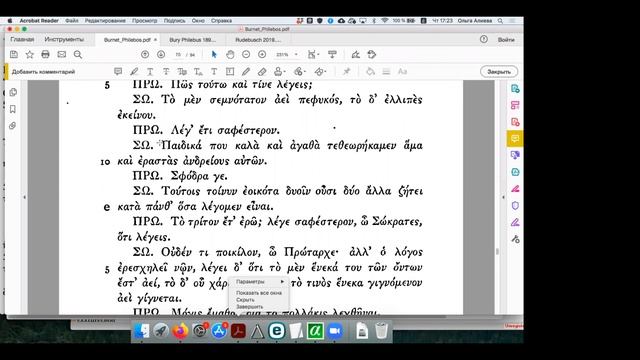640x360 pixels.
Task: Open the Инструменты tab
Action: click(x=64, y=40)
